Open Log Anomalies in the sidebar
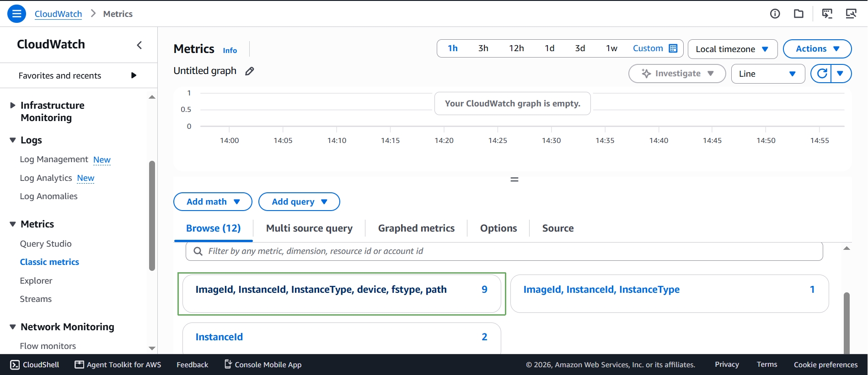Screen dimensions: 868x375 tap(48, 196)
